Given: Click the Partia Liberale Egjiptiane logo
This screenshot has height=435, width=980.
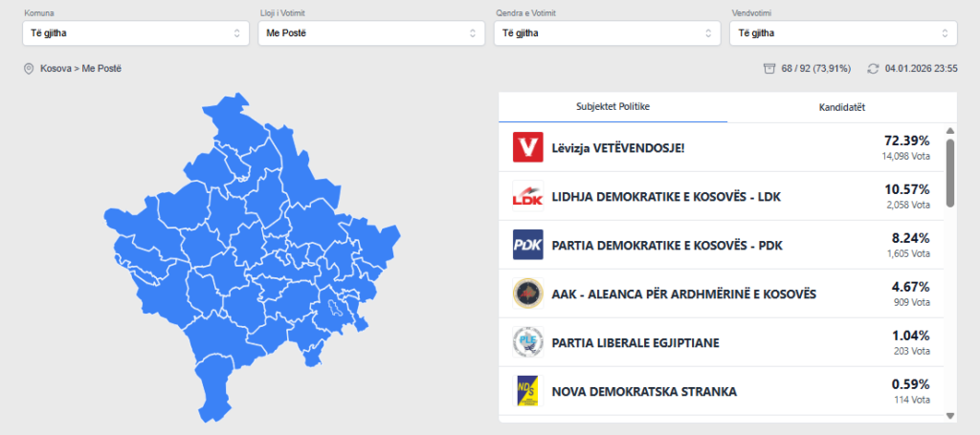Looking at the screenshot, I should (528, 342).
